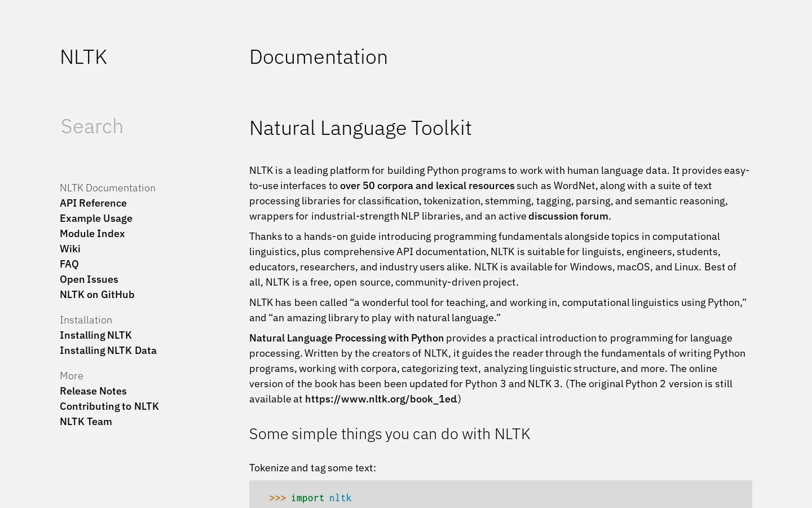Open the NLTK Team page
This screenshot has height=508, width=812.
coord(86,422)
